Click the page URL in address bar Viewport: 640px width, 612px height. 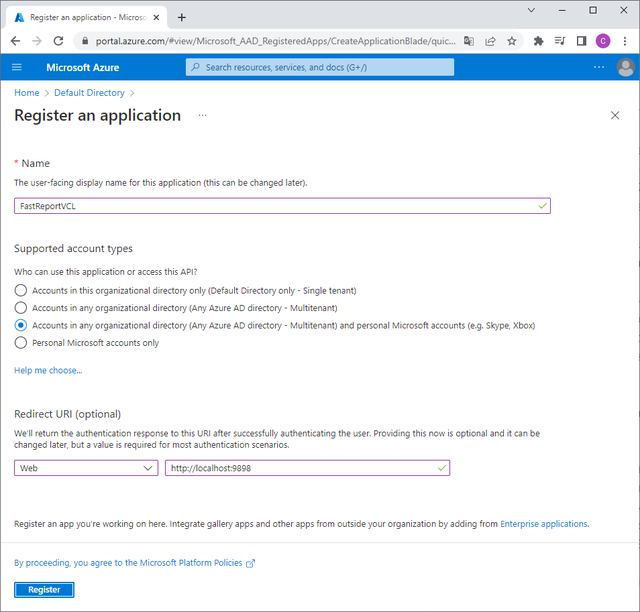click(x=276, y=41)
